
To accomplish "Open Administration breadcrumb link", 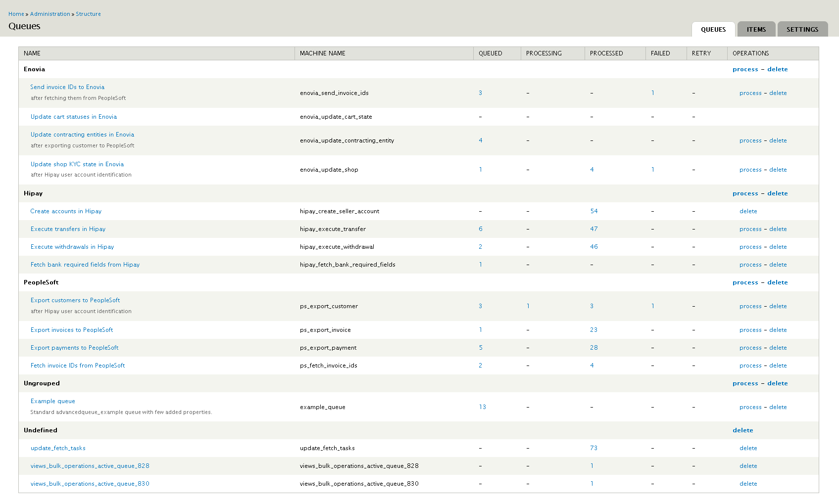I will click(x=50, y=14).
